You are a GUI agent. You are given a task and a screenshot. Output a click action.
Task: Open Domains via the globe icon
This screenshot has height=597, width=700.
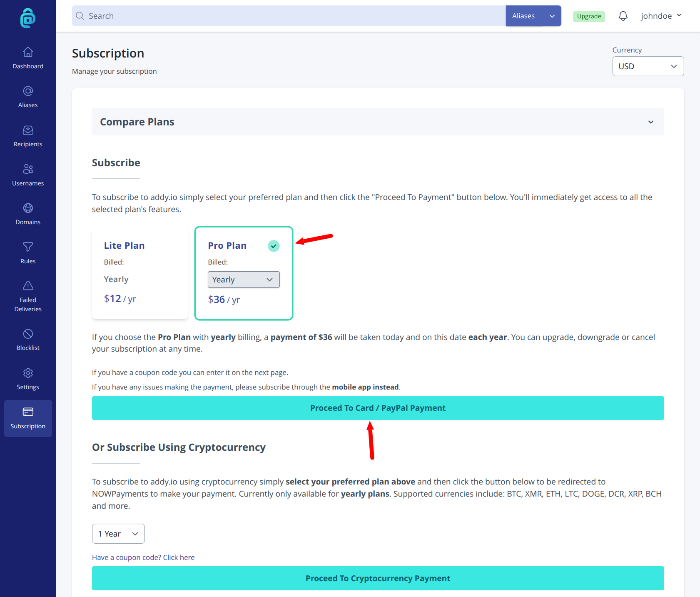28,208
